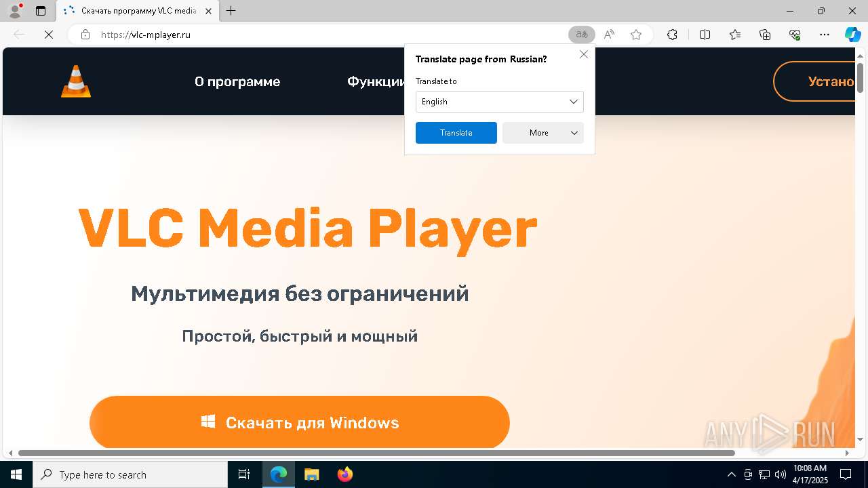This screenshot has width=868, height=488.
Task: Open Firefox on taskbar
Action: pos(344,474)
